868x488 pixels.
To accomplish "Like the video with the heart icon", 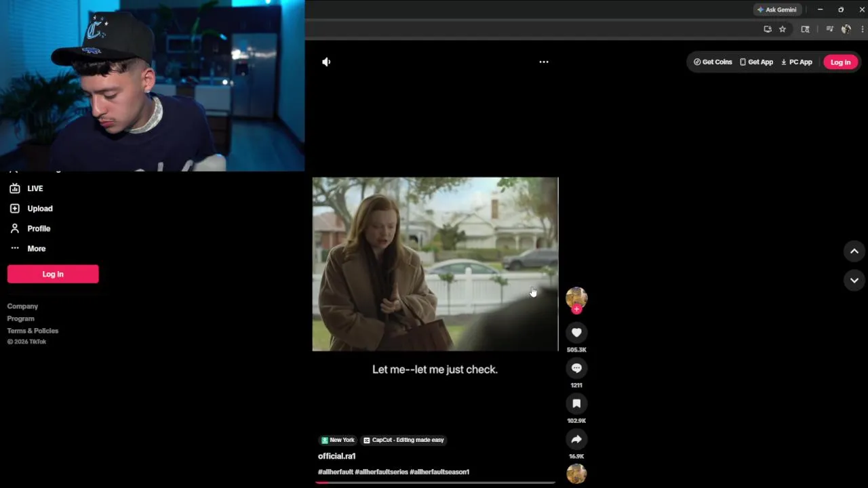I will [x=576, y=332].
